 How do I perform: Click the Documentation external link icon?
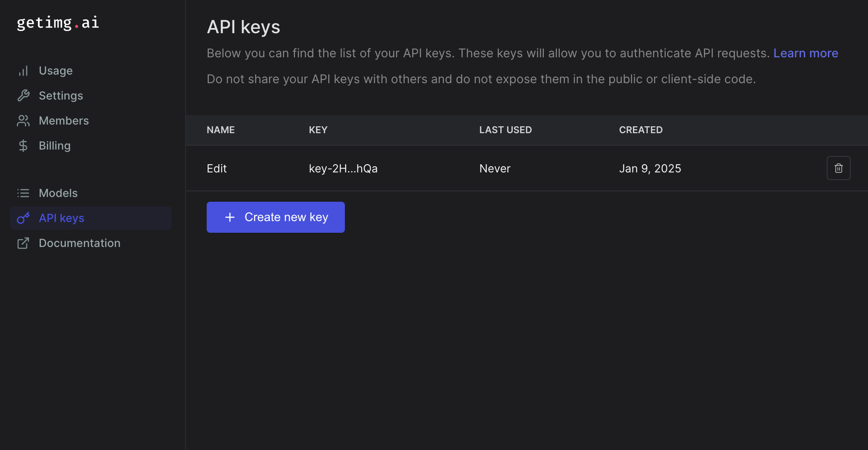[x=23, y=243]
